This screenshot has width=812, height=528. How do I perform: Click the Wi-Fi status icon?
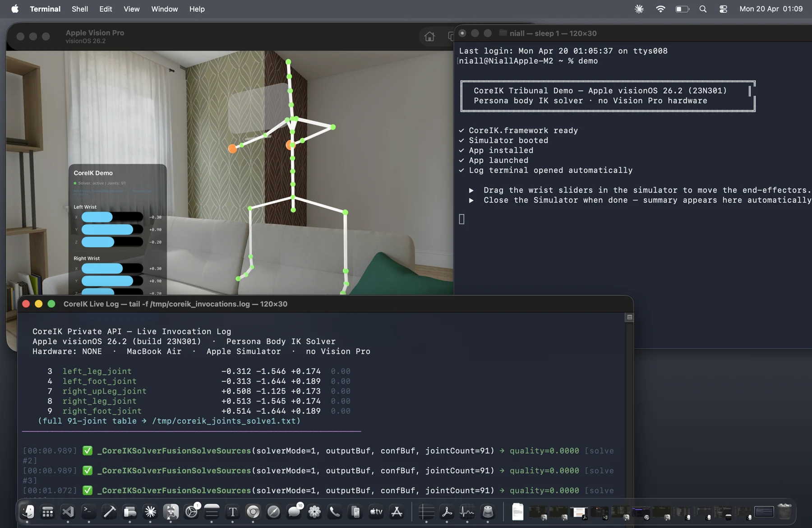tap(660, 9)
